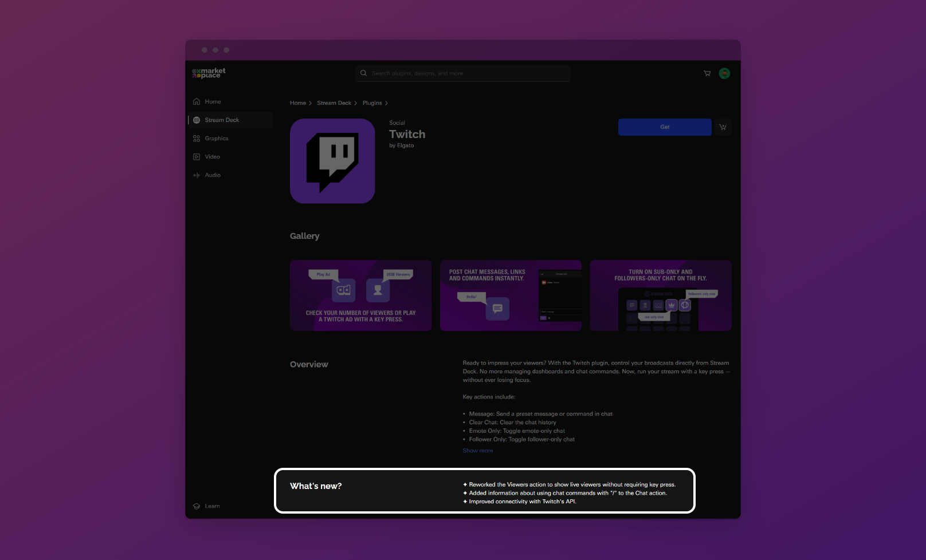Click the Audio waveform icon in sidebar

pos(197,175)
